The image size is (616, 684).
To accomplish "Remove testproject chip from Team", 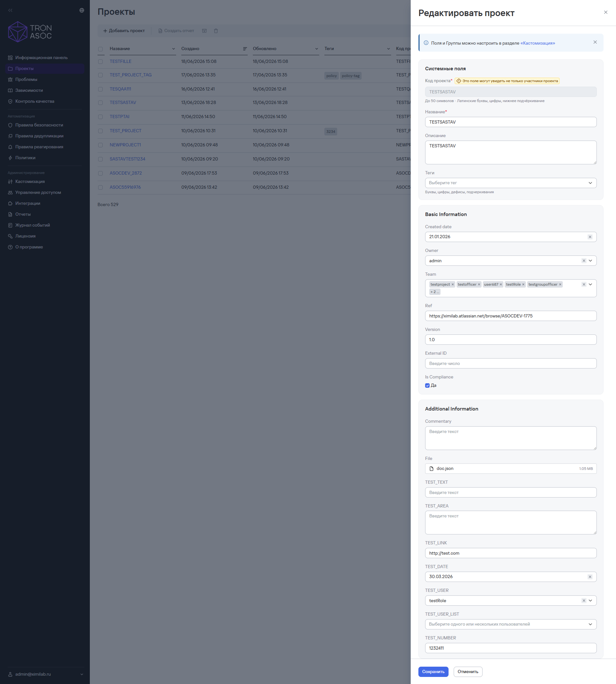I will (x=452, y=284).
